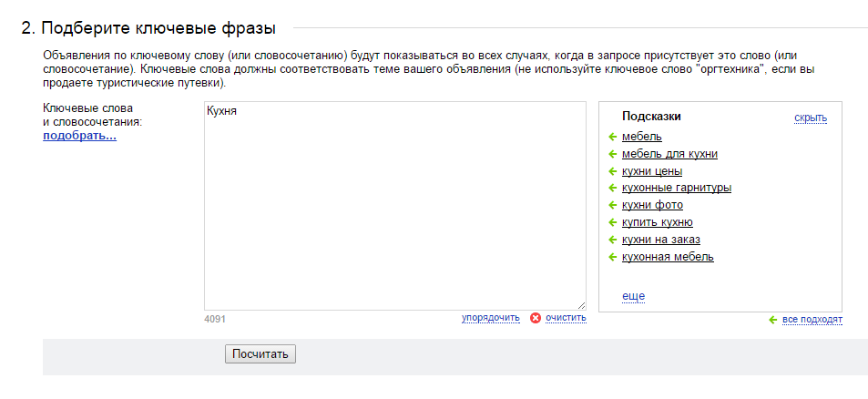Click the 'очистить' link to clear keywords
This screenshot has width=868, height=399.
566,318
